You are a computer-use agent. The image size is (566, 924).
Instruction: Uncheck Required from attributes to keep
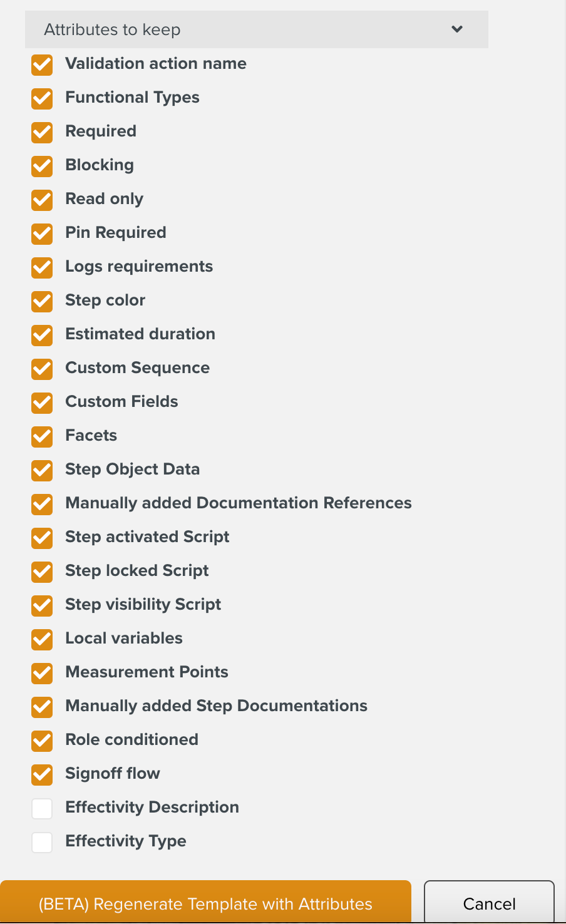(41, 132)
